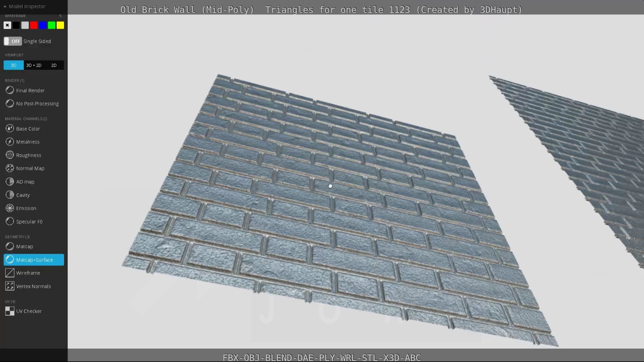Select the Wireframe geometry icon
This screenshot has height=362, width=644.
[x=10, y=273]
